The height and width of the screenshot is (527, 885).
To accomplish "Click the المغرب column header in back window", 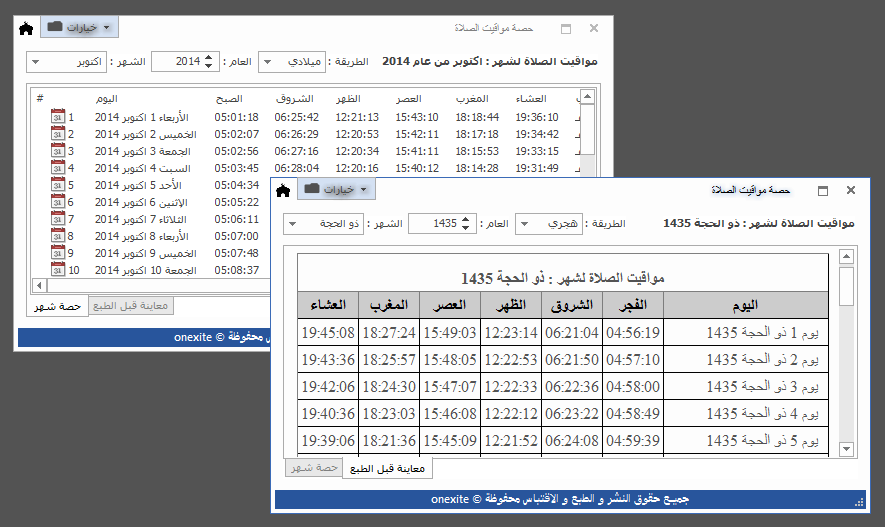I will point(472,99).
